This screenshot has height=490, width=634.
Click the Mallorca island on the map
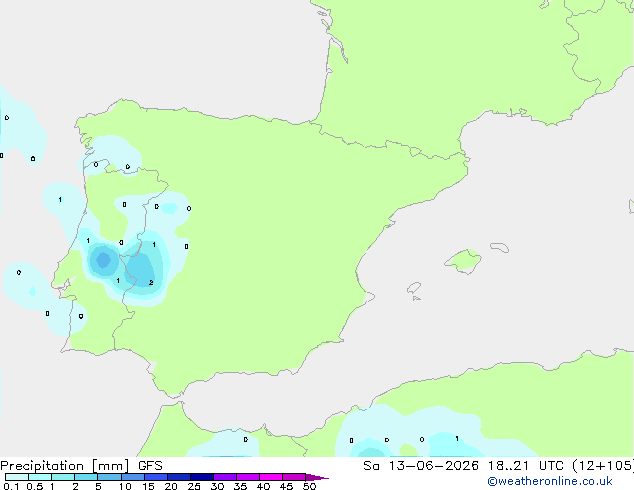click(463, 261)
